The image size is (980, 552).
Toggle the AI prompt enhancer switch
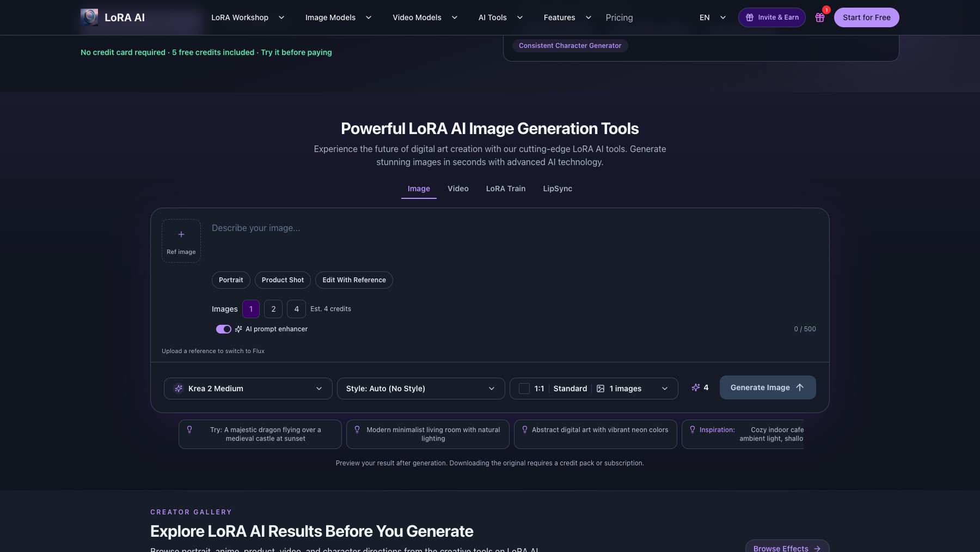tap(224, 329)
